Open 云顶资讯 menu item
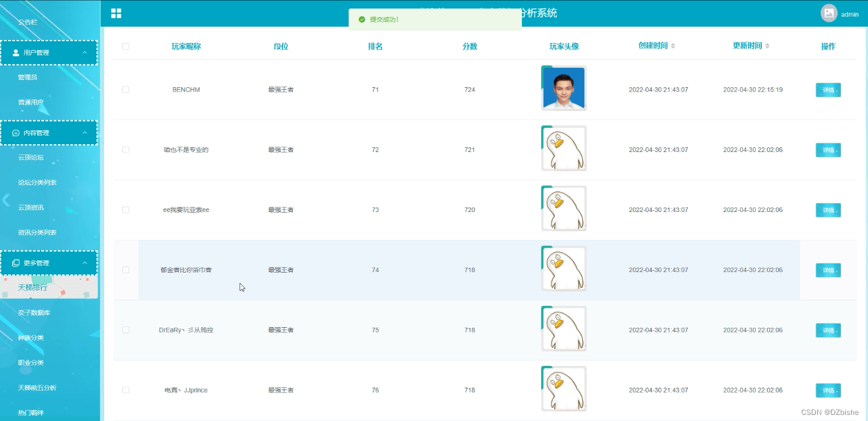868x421 pixels. pyautogui.click(x=30, y=207)
